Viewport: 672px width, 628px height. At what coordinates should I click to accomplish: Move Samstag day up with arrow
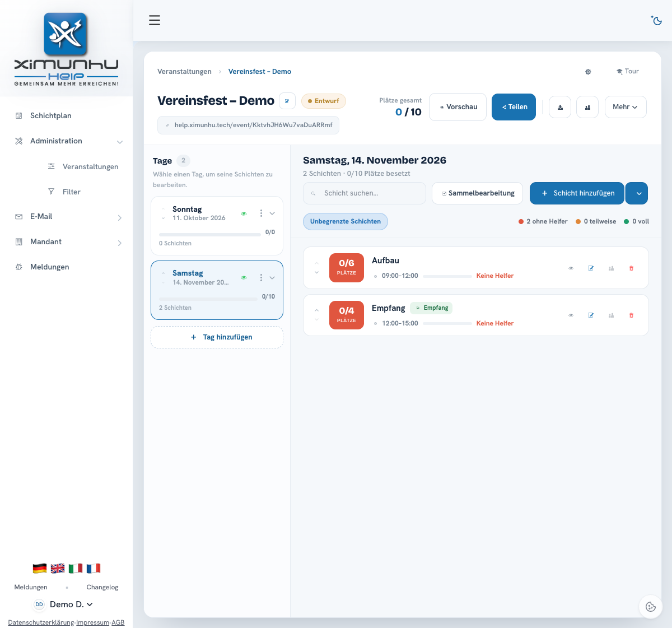point(164,273)
